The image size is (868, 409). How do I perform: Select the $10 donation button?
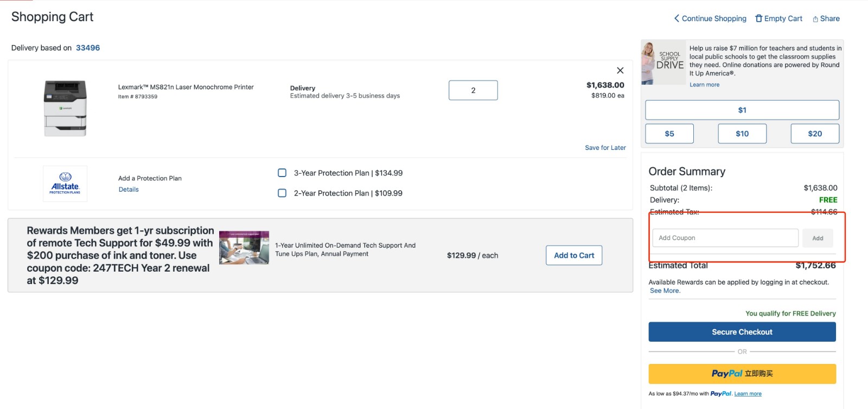[742, 134]
